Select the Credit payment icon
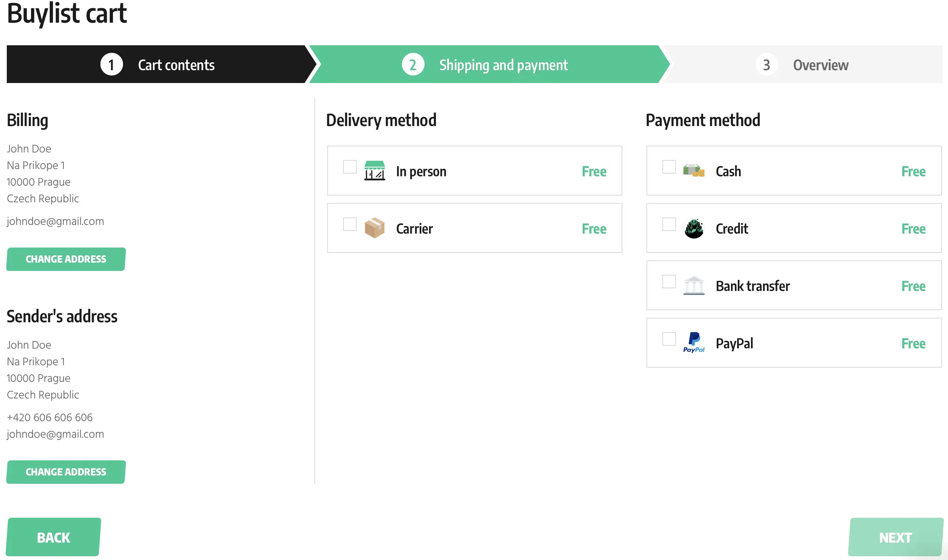The image size is (948, 560). click(693, 228)
